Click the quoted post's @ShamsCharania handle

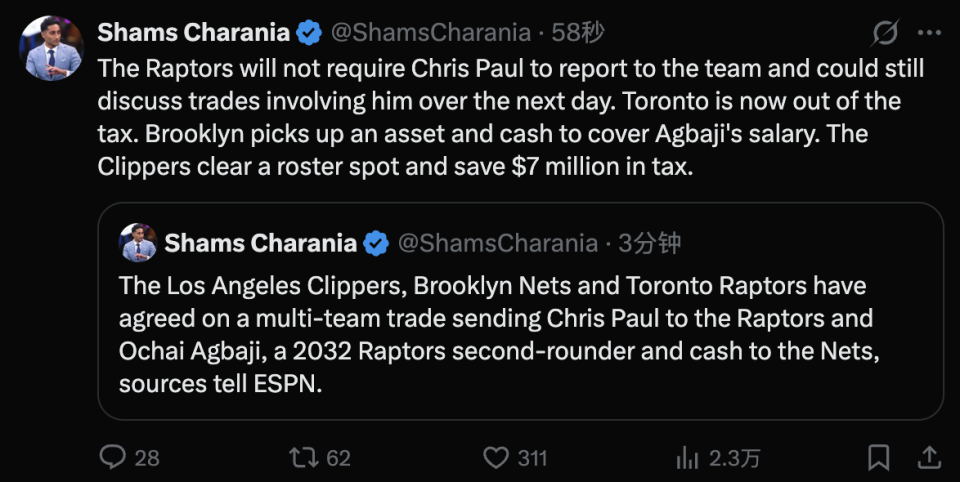click(x=497, y=243)
